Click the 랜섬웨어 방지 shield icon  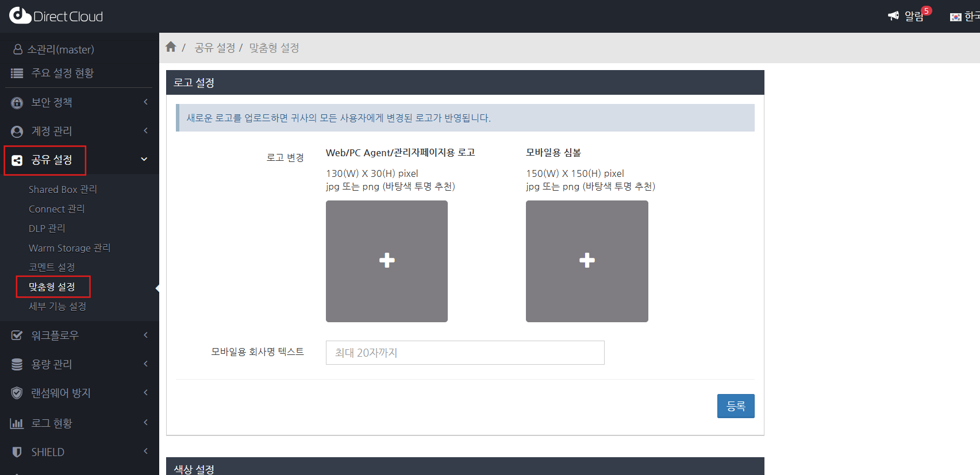[x=17, y=393]
